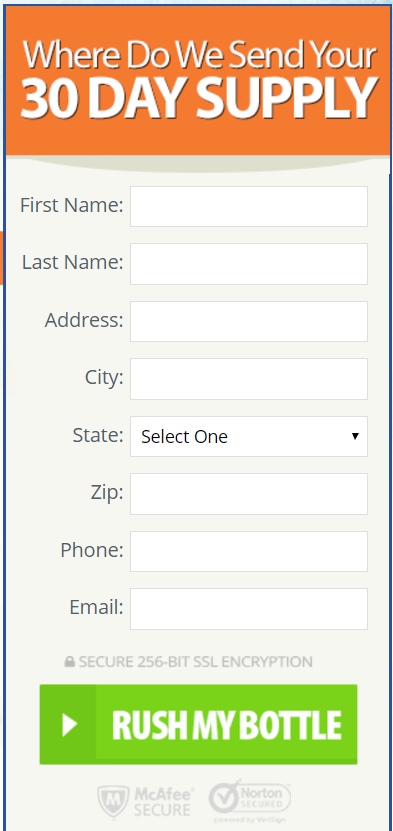Focus the First Name input field

pos(249,206)
